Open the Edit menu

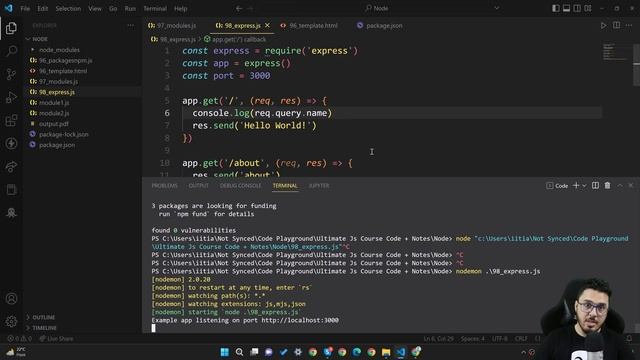pyautogui.click(x=42, y=8)
